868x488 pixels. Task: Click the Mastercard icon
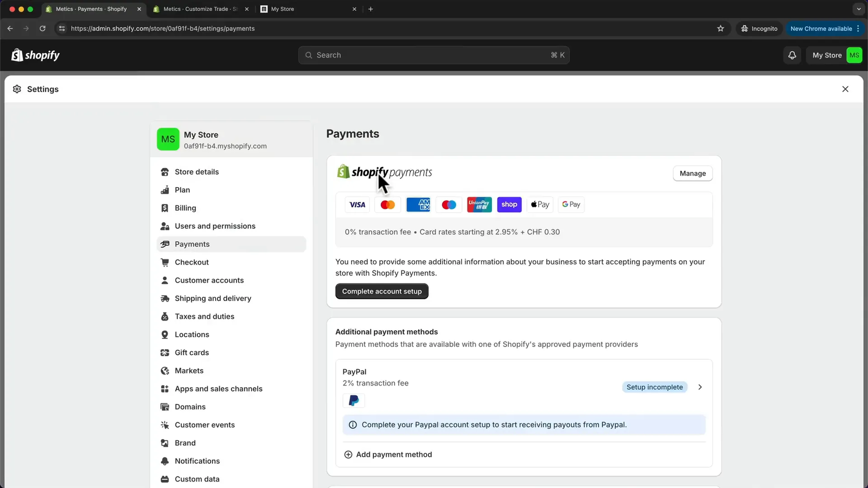tap(388, 204)
